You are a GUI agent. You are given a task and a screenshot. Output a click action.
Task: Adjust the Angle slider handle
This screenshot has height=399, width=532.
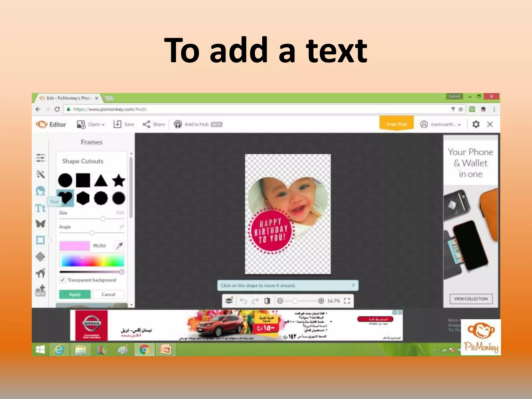(92, 233)
